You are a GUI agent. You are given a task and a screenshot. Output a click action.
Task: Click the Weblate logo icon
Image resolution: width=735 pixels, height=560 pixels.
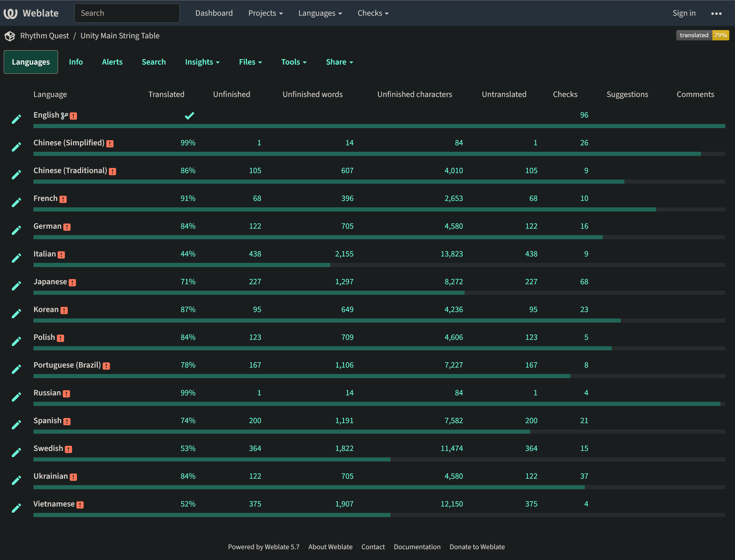10,13
